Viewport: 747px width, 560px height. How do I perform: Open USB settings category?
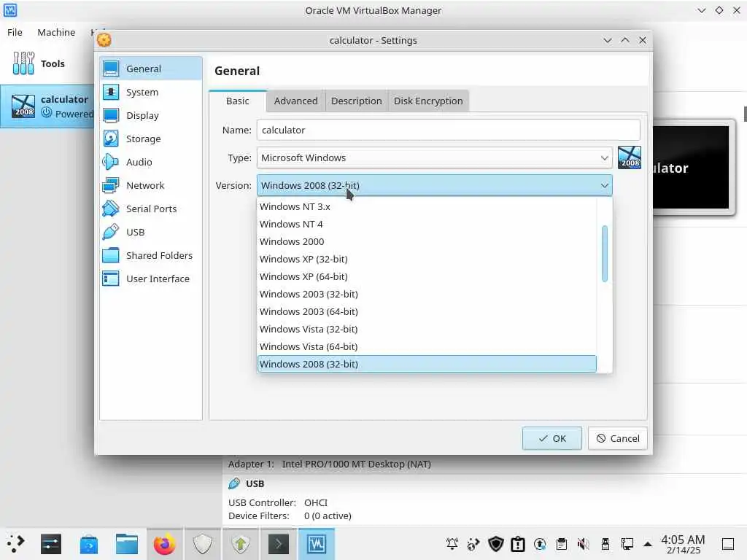point(150,232)
